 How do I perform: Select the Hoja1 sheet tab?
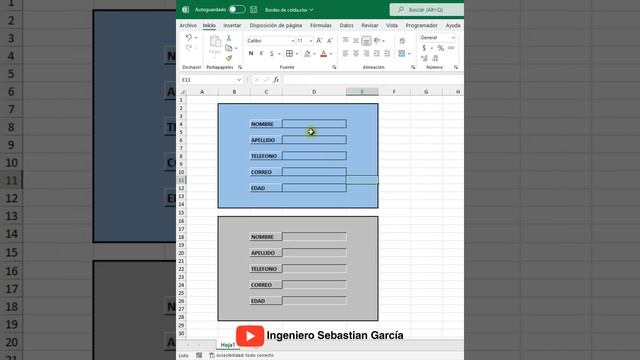click(x=228, y=345)
